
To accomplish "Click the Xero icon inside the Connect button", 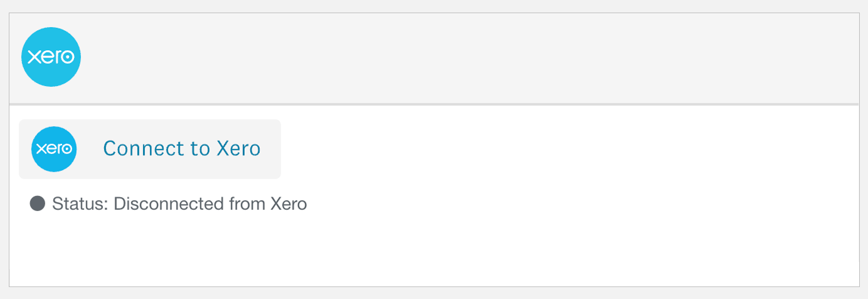I will click(54, 149).
